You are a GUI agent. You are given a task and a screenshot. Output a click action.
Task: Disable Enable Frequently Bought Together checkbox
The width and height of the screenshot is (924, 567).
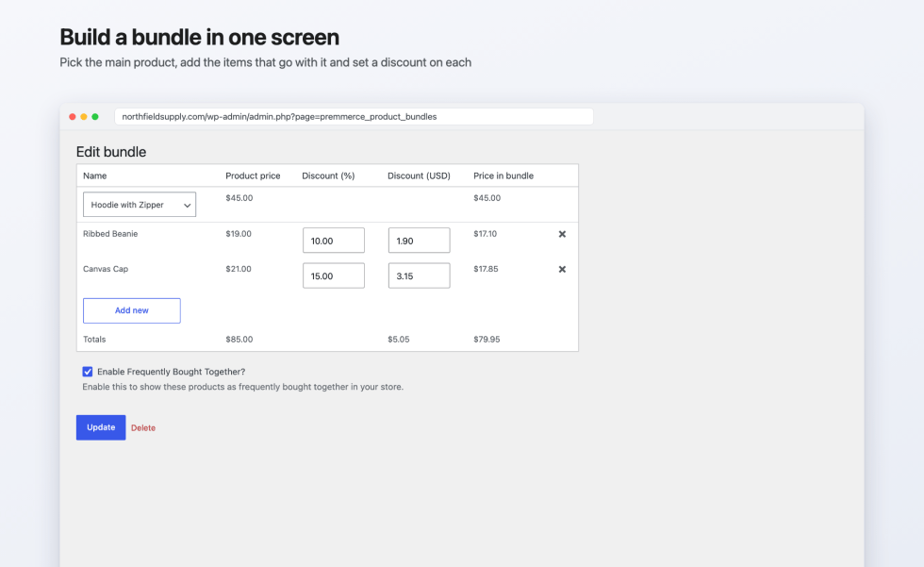click(x=87, y=372)
